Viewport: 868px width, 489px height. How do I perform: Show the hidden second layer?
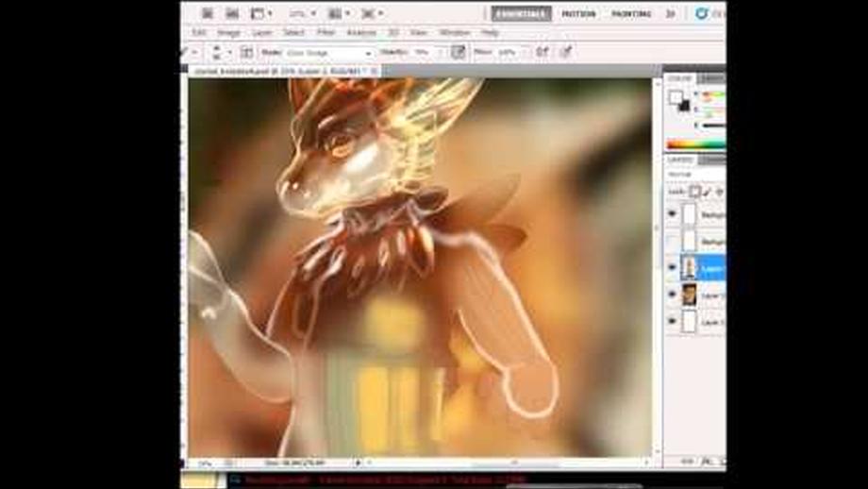pyautogui.click(x=673, y=241)
